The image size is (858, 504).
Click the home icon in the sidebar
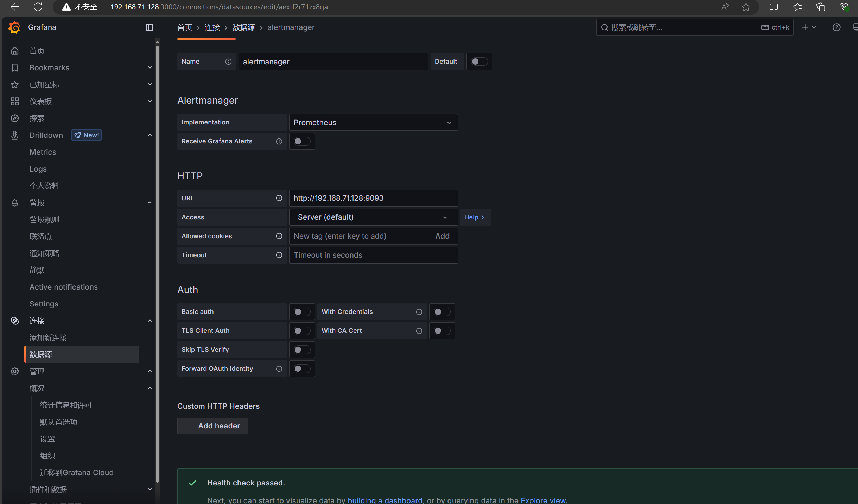15,51
